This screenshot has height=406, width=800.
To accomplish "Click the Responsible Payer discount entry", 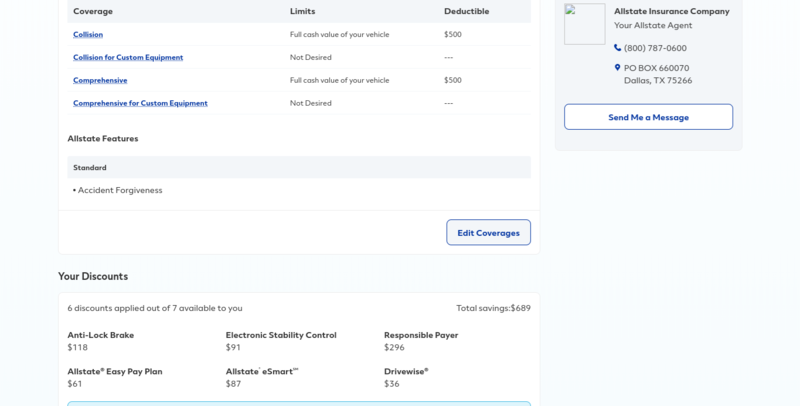I will pos(421,335).
